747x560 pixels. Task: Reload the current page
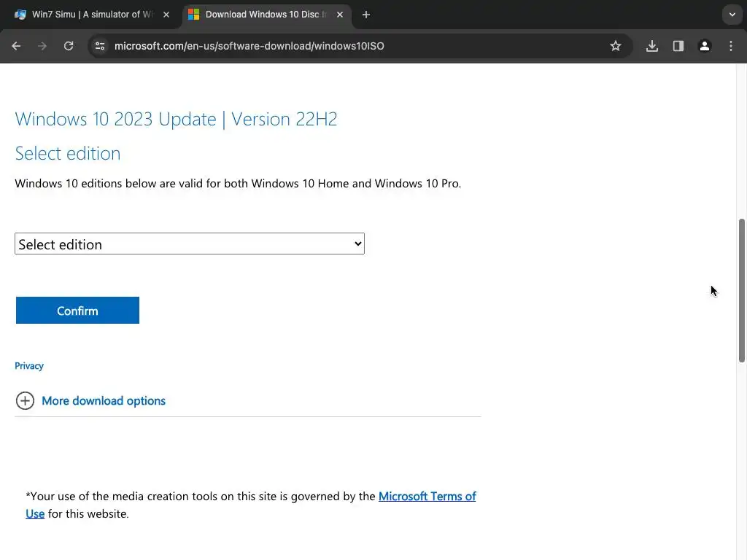tap(69, 46)
